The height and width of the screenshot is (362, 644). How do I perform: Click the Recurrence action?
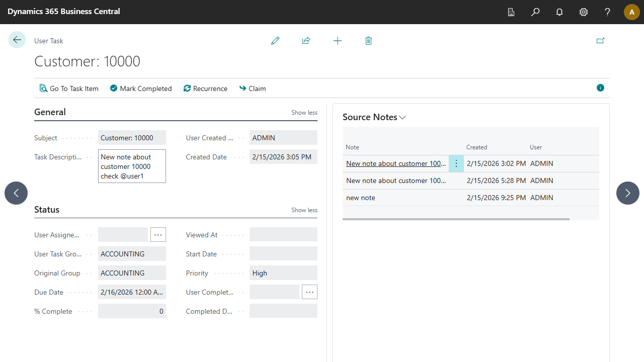(205, 88)
